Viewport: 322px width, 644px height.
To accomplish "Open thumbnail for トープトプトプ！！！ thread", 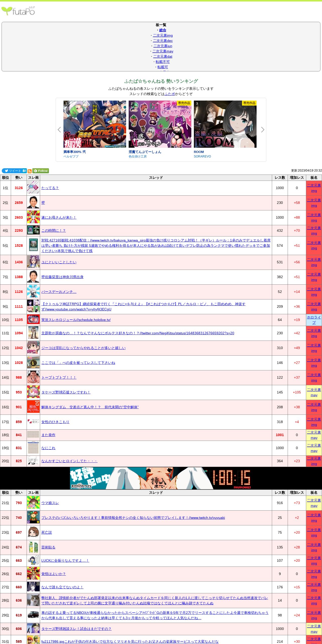I will [33, 377].
